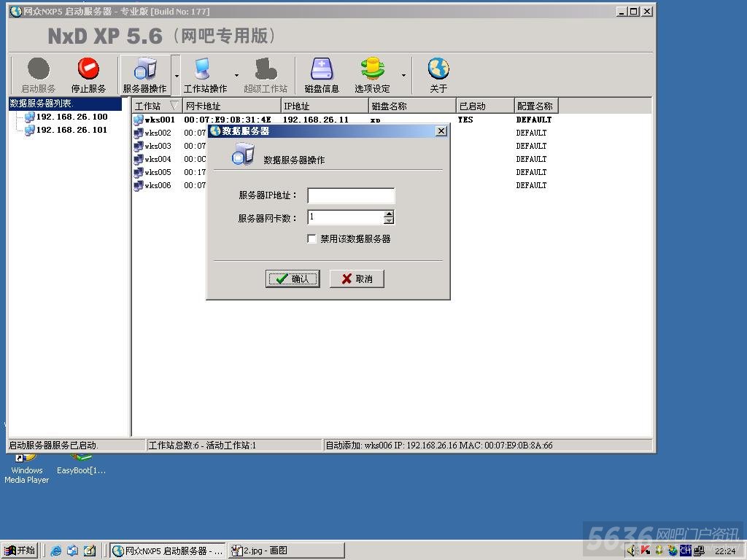Focus the 服务器网卡数 number field

tap(346, 217)
